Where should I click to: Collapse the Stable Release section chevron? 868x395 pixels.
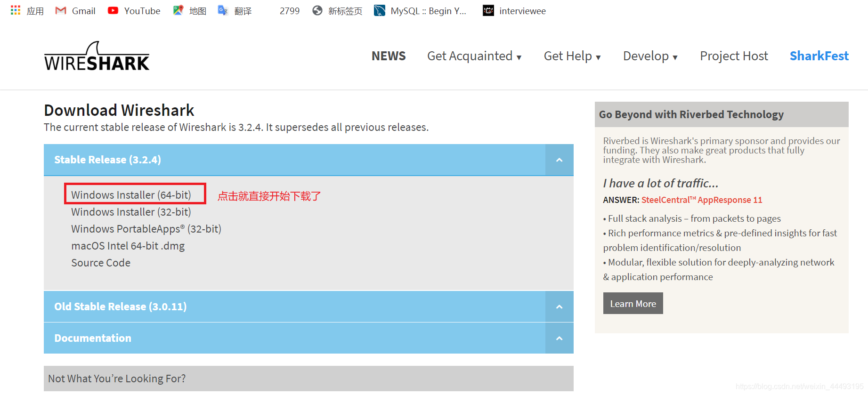tap(559, 160)
